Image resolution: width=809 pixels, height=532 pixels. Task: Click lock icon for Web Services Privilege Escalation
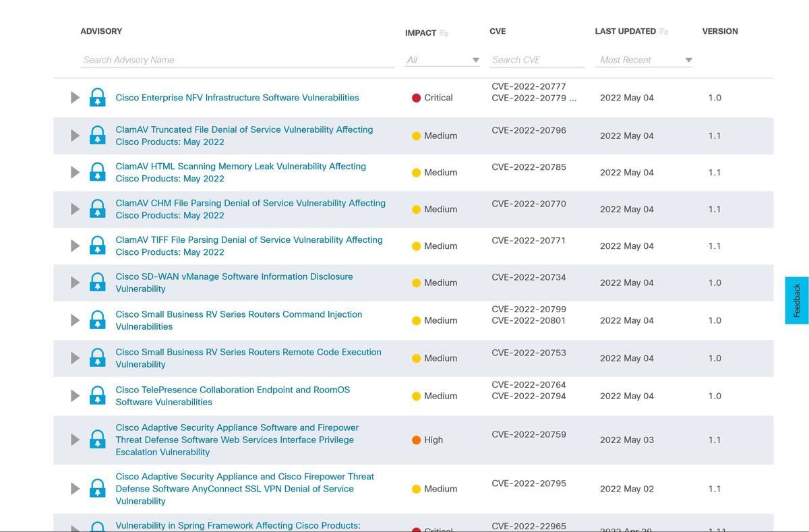(x=98, y=439)
